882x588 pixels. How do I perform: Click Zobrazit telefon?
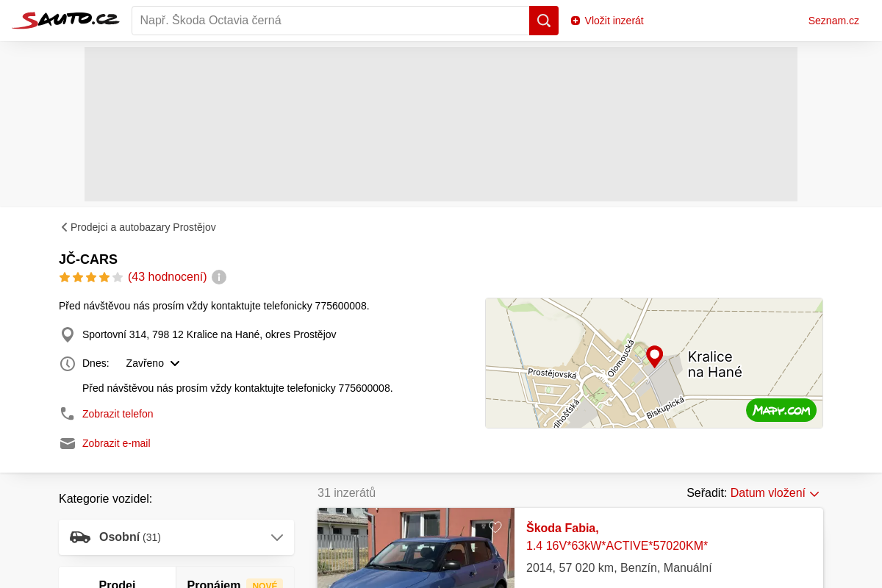(x=118, y=414)
